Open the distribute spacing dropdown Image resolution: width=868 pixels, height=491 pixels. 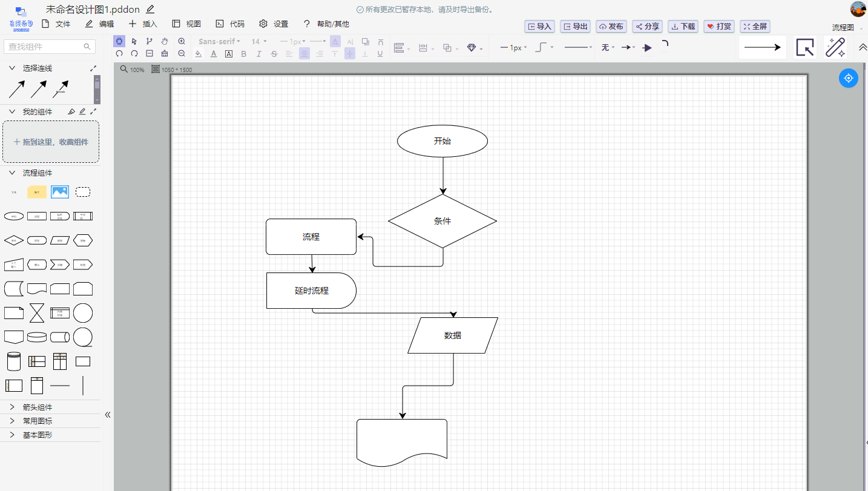[426, 48]
